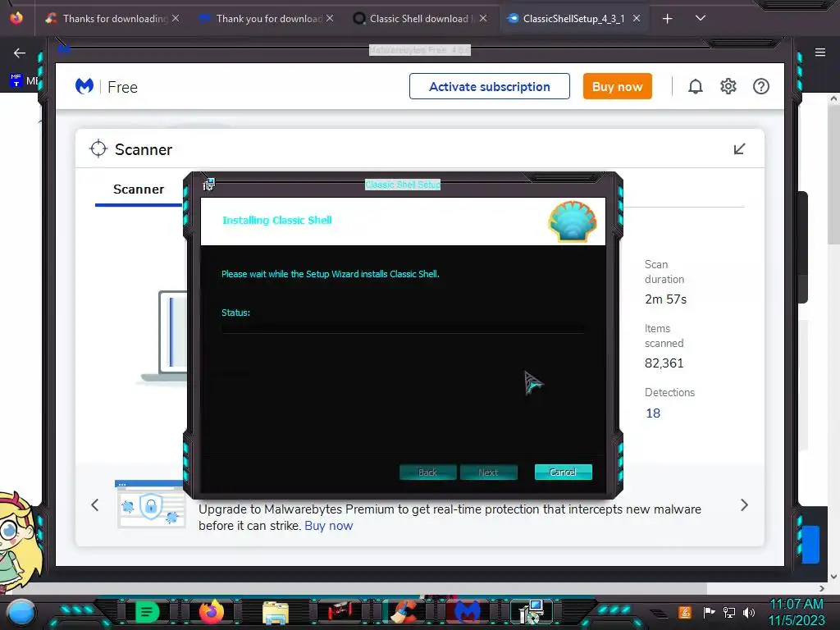Viewport: 840px width, 630px height.
Task: Click items scanned value 82,361
Action: pyautogui.click(x=664, y=363)
